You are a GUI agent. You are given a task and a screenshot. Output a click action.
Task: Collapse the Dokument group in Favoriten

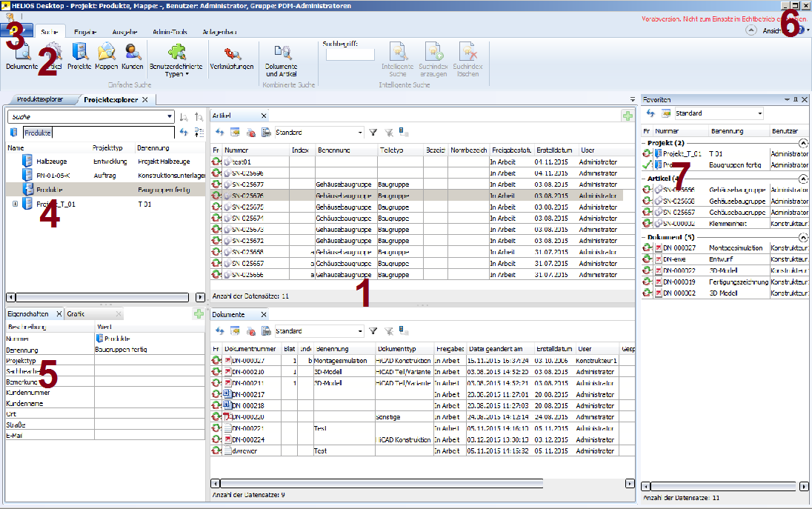[802, 237]
